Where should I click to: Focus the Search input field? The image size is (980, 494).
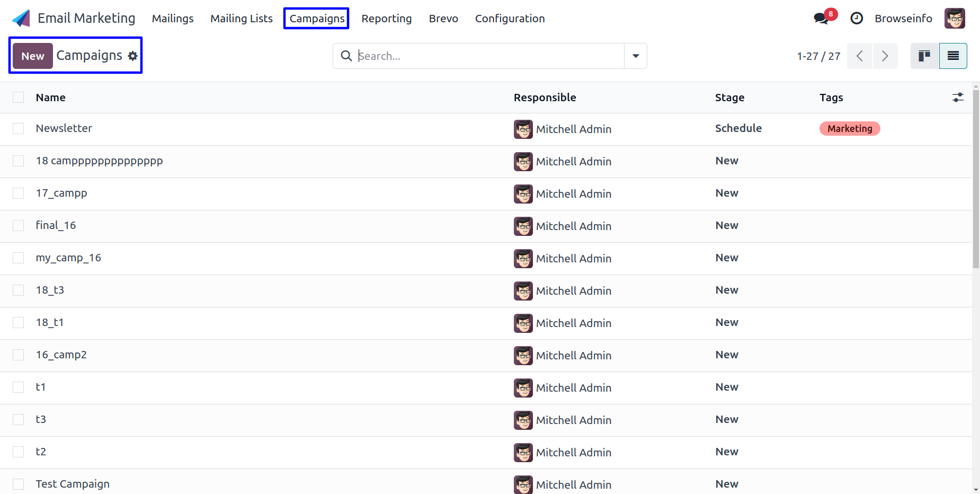(x=490, y=56)
